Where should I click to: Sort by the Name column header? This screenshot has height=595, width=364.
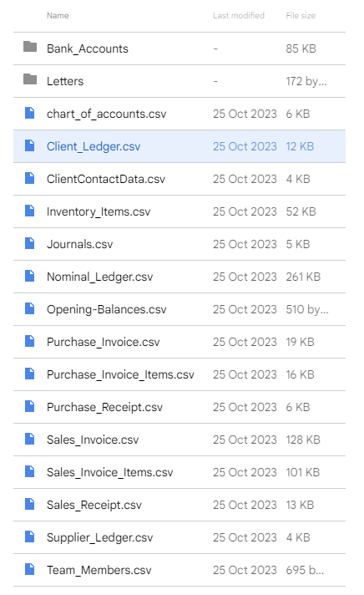tap(58, 16)
